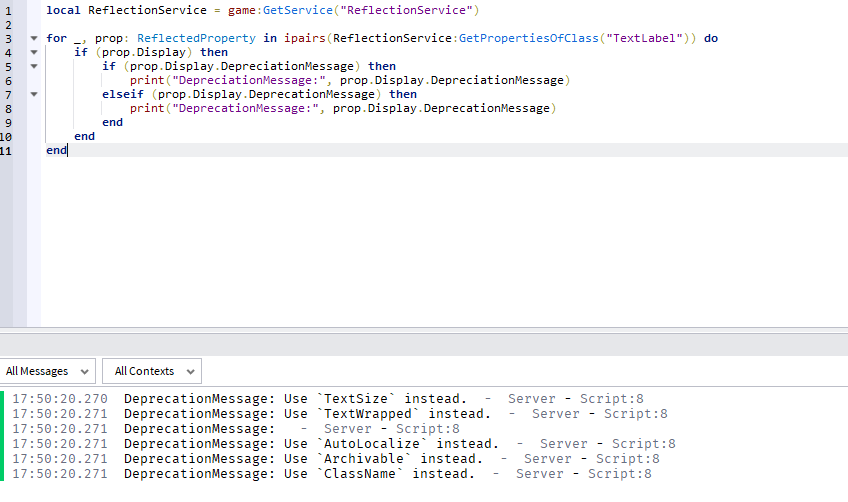Click the 'Script:8' link on the Archivable output row
848x502 pixels.
[x=627, y=459]
